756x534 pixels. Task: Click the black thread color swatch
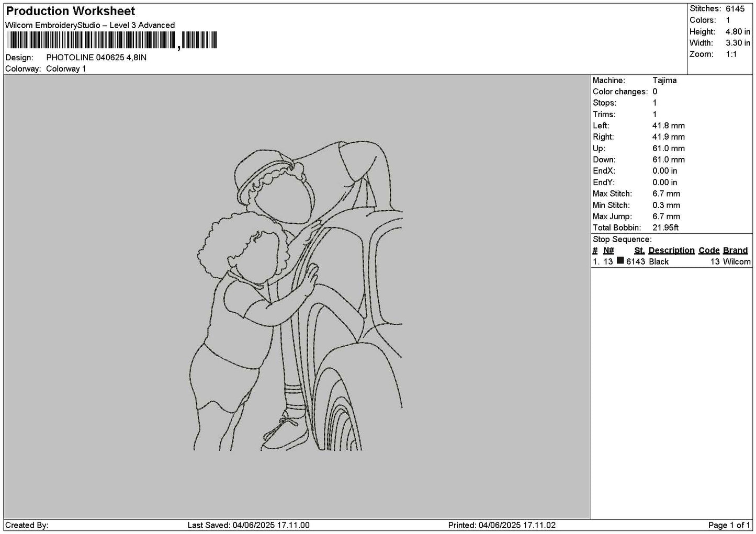(x=620, y=261)
